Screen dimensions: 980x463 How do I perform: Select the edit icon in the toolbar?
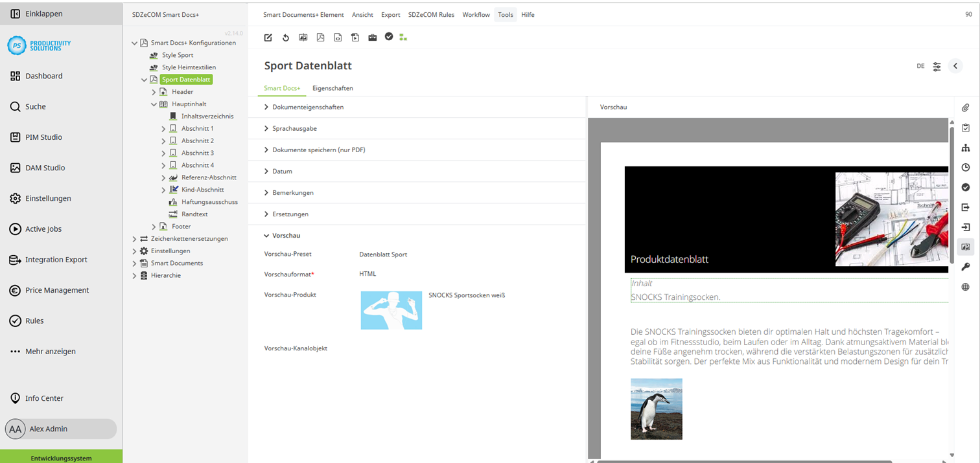268,38
